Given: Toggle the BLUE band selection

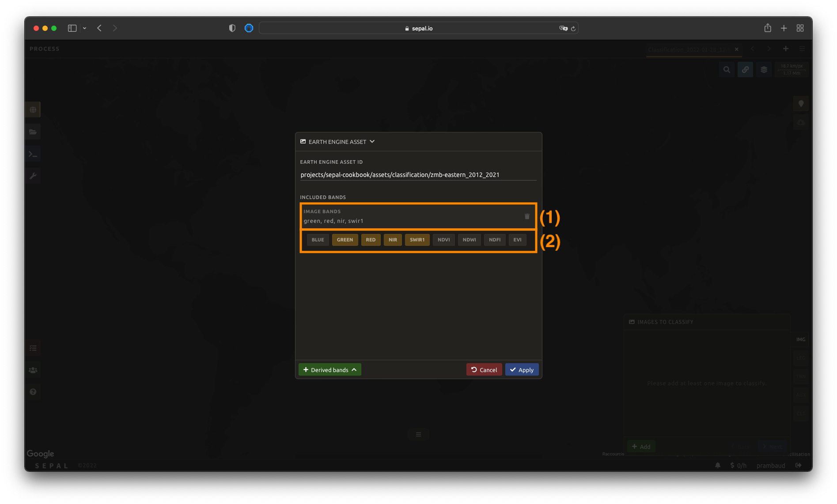Looking at the screenshot, I should (x=318, y=240).
